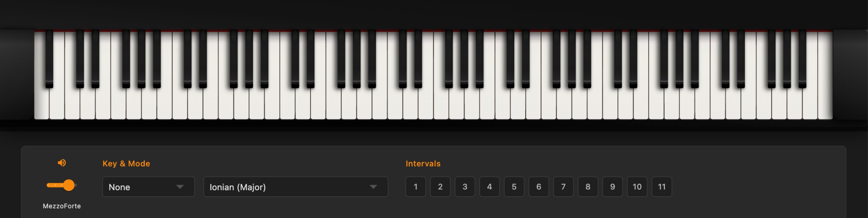Screen dimensions: 868x218
Task: Toggle interval 3 button
Action: click(465, 187)
